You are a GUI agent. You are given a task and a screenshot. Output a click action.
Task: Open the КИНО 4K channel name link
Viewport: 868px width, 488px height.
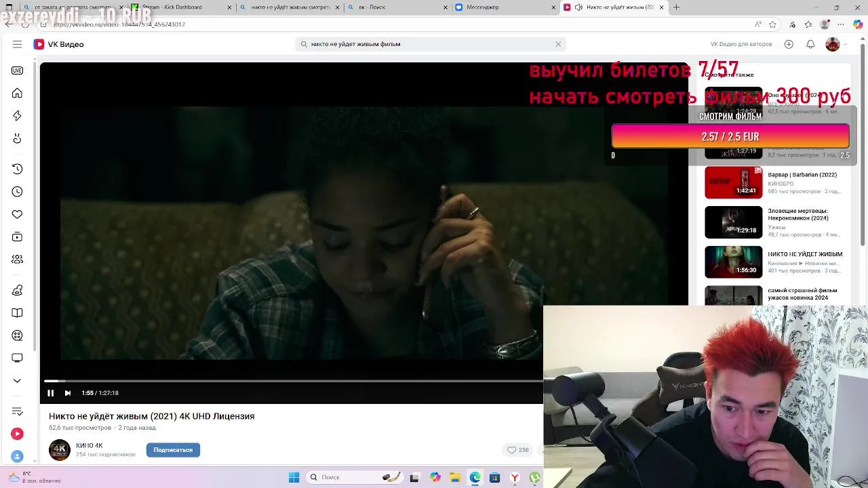tap(90, 446)
